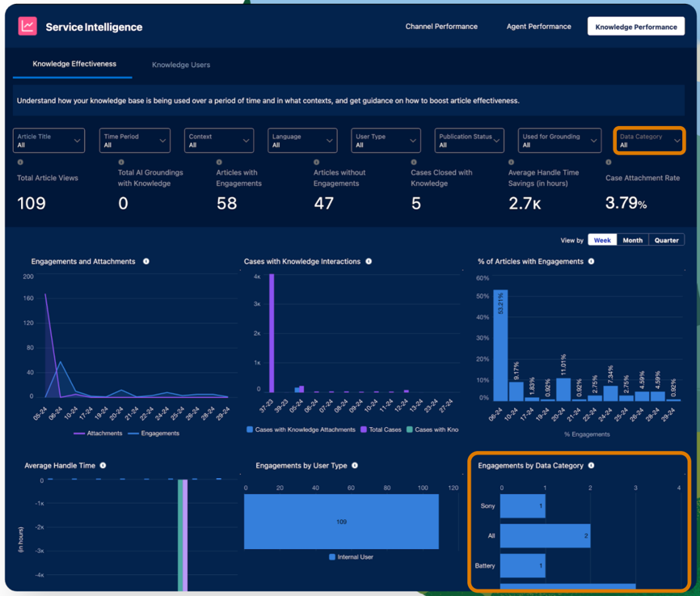Screen dimensions: 700x596
Task: Open the Article Title filter dropdown
Action: tap(48, 141)
